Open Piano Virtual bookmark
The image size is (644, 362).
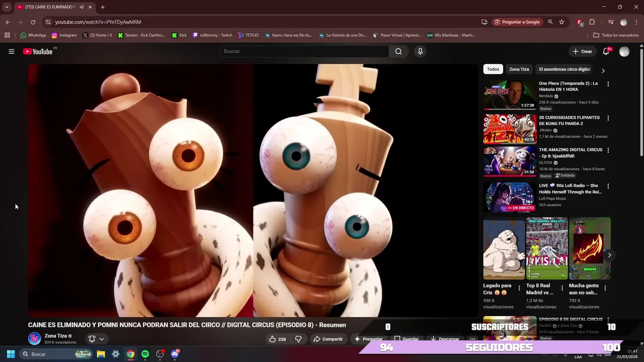(x=396, y=35)
